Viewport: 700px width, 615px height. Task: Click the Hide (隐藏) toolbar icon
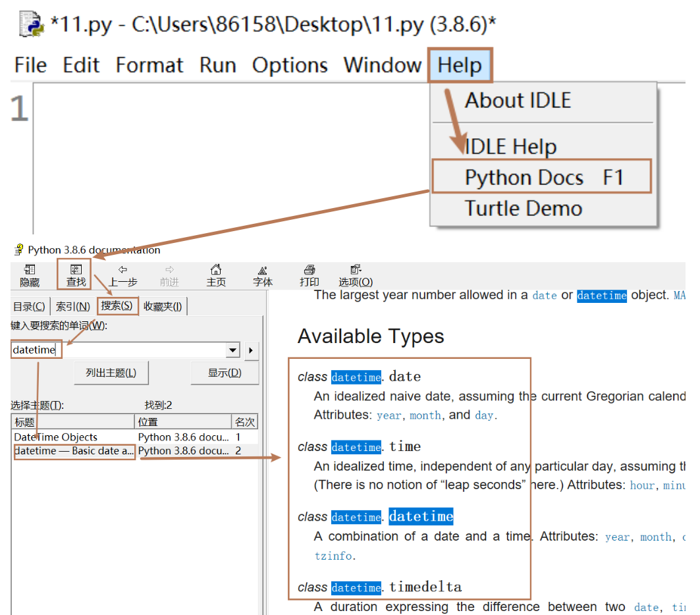point(30,275)
